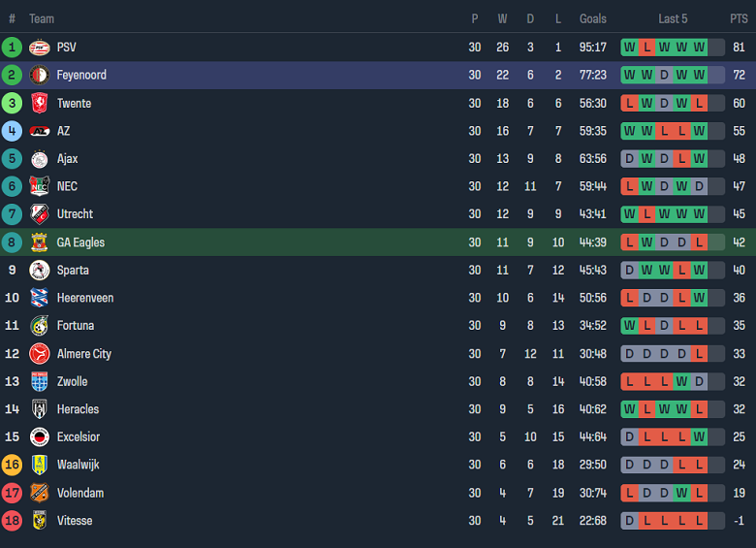Click the Heerenveen club badge icon
Image resolution: width=756 pixels, height=548 pixels.
click(39, 298)
